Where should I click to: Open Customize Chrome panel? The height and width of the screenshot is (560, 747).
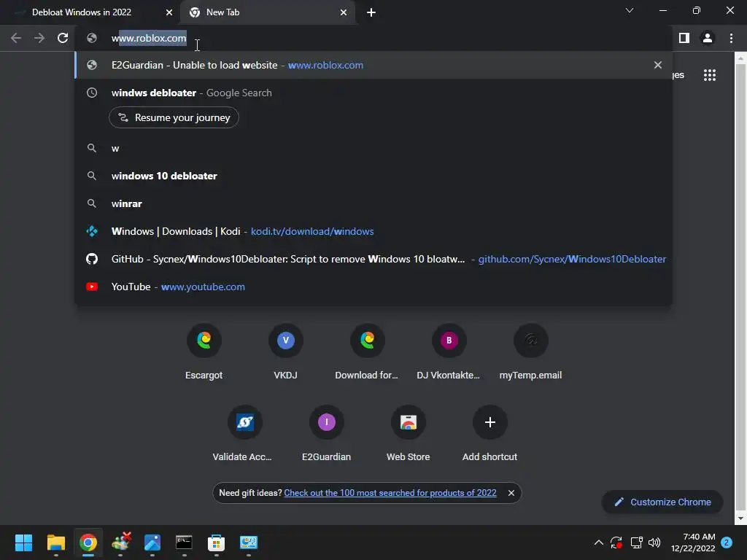click(662, 502)
